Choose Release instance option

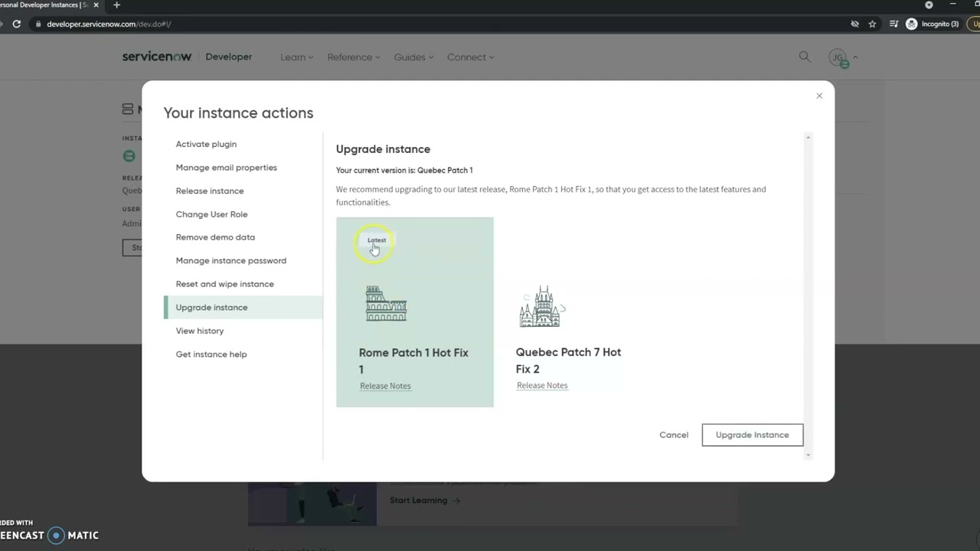(x=209, y=191)
